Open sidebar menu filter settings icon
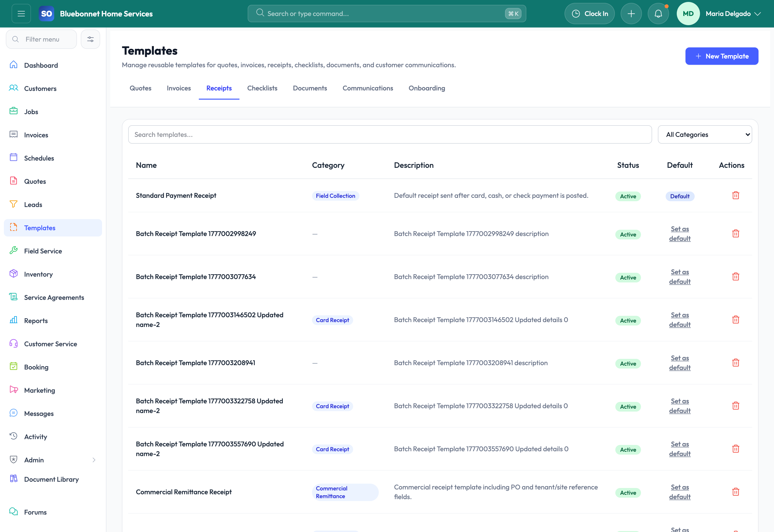This screenshot has height=532, width=774. [x=90, y=39]
